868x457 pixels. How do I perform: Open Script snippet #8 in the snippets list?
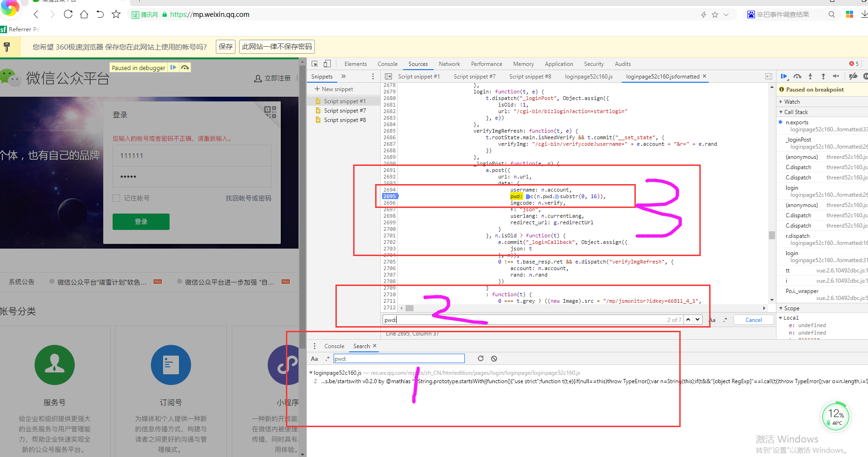[x=345, y=120]
